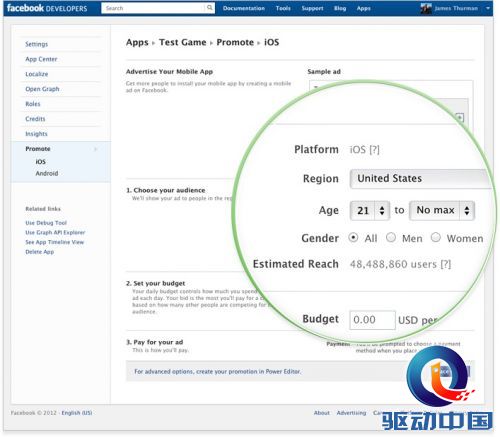This screenshot has width=500, height=437.
Task: Open the minimum age 21 dropdown
Action: tap(370, 210)
